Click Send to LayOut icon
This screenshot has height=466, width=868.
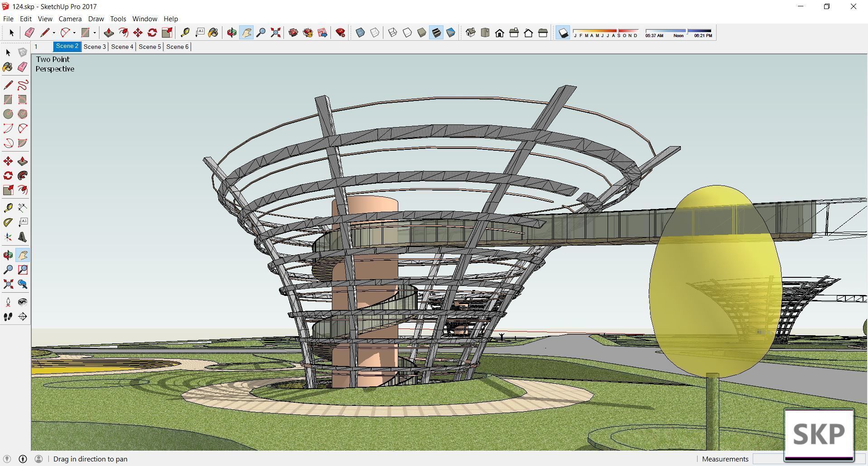pyautogui.click(x=322, y=33)
